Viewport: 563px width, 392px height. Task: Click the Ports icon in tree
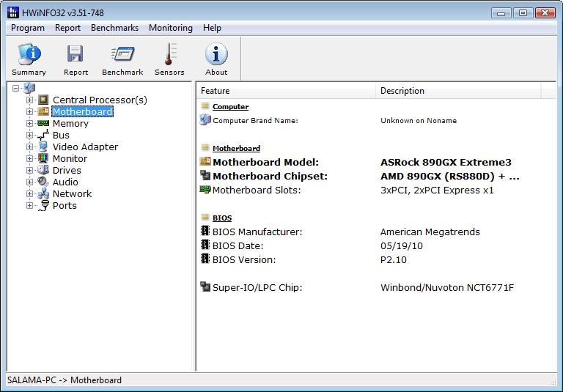[44, 205]
